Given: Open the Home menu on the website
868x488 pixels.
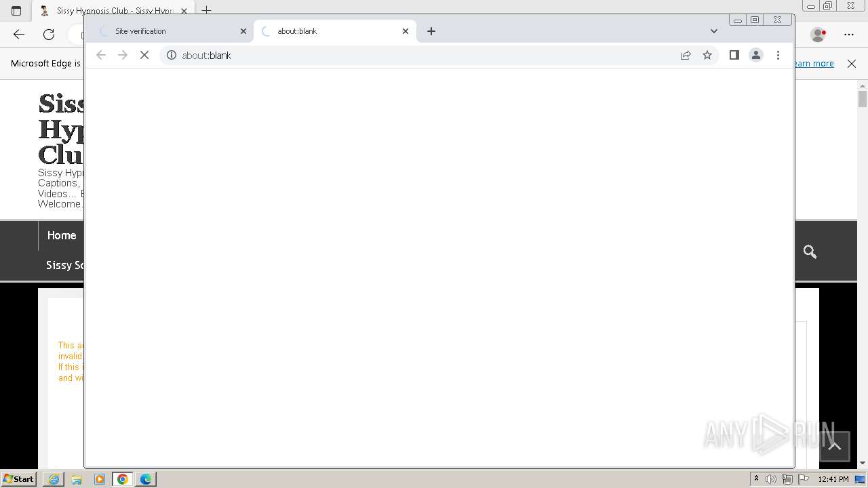Looking at the screenshot, I should pos(62,236).
